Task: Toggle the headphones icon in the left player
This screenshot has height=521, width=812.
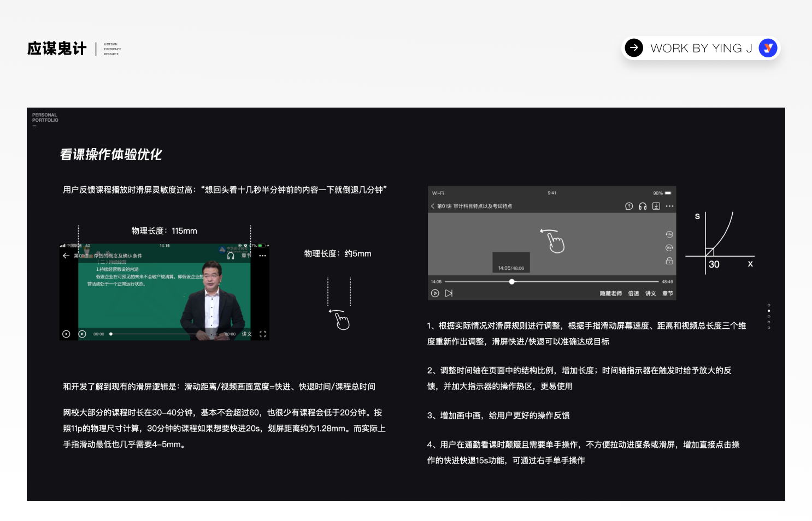Action: point(231,256)
